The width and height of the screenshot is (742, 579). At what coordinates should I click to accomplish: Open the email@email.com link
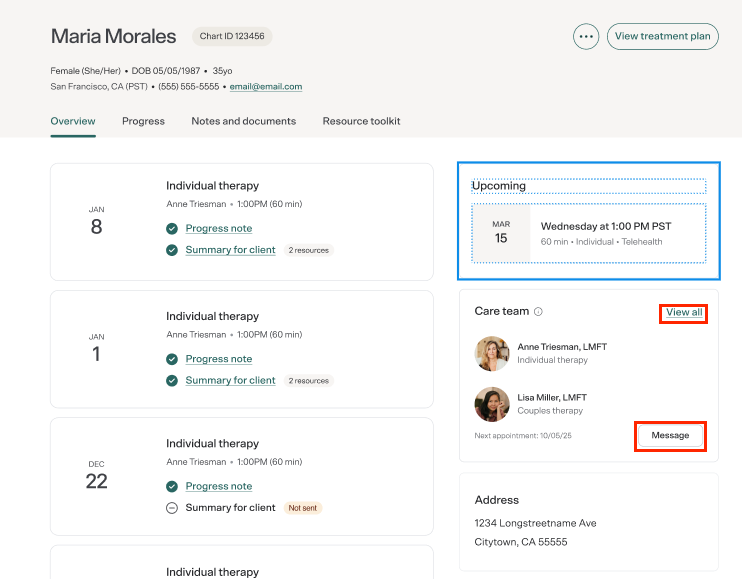266,87
